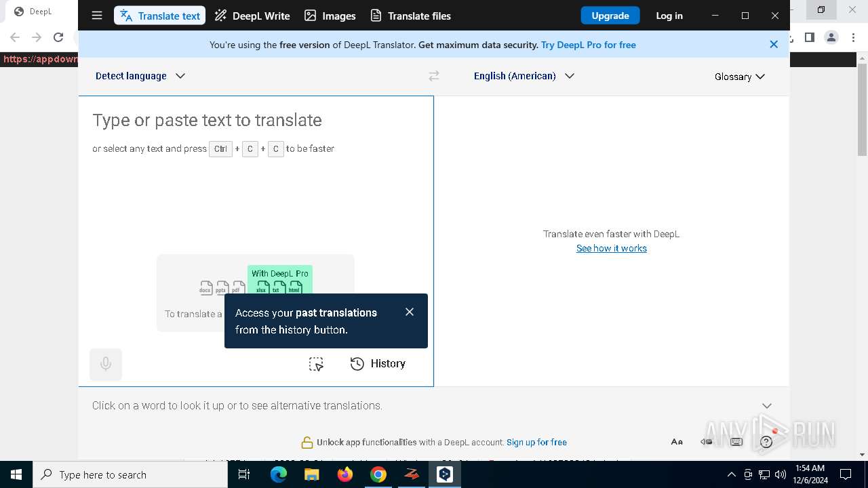This screenshot has width=868, height=488.
Task: Click the translate icon in Translate text tab
Action: click(126, 16)
